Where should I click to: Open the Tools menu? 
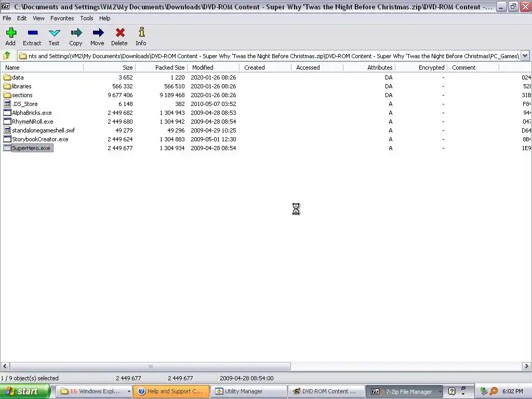tap(87, 18)
